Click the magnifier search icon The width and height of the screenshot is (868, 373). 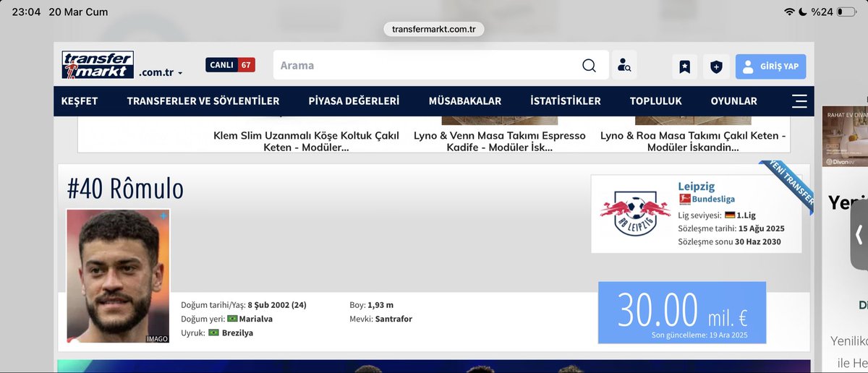pyautogui.click(x=590, y=65)
